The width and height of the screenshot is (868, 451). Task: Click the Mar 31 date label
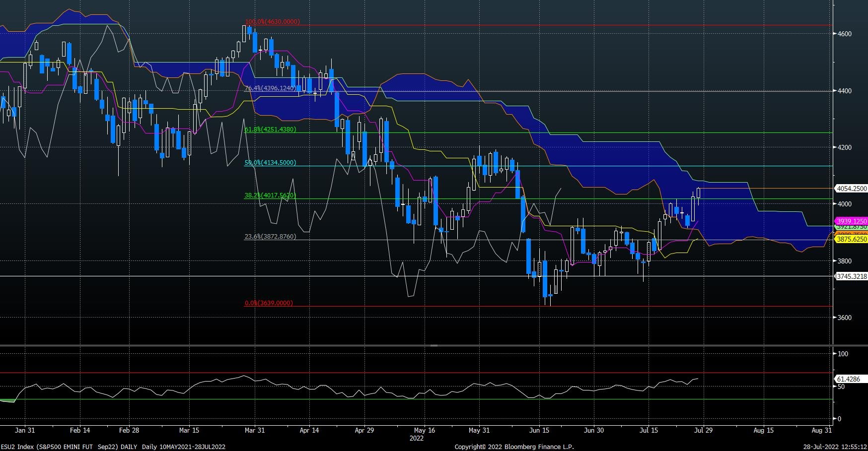(x=255, y=431)
